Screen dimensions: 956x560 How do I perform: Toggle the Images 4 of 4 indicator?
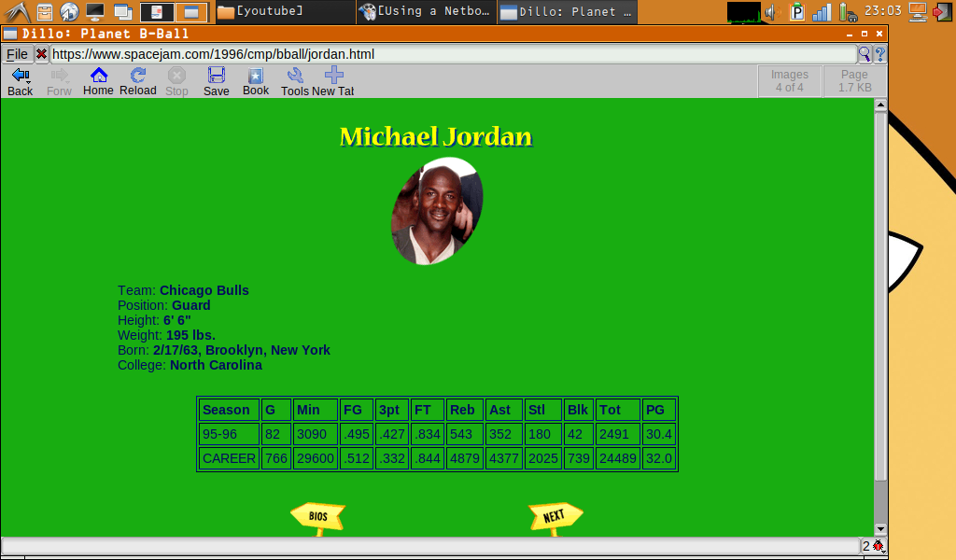tap(789, 81)
